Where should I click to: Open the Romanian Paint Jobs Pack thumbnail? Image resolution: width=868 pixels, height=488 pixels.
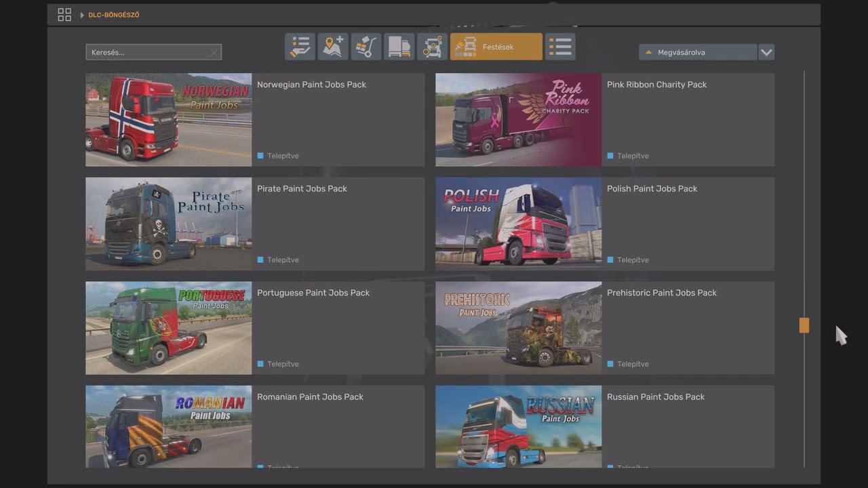[169, 427]
